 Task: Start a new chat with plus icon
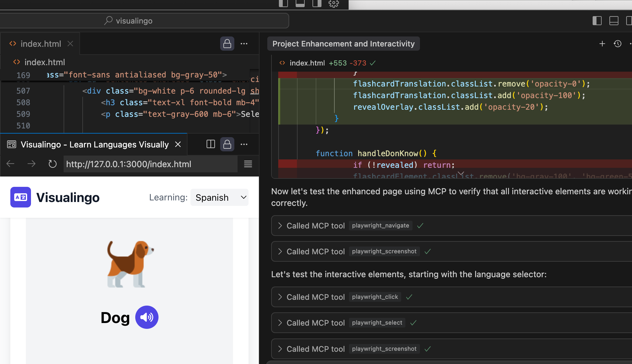tap(602, 44)
